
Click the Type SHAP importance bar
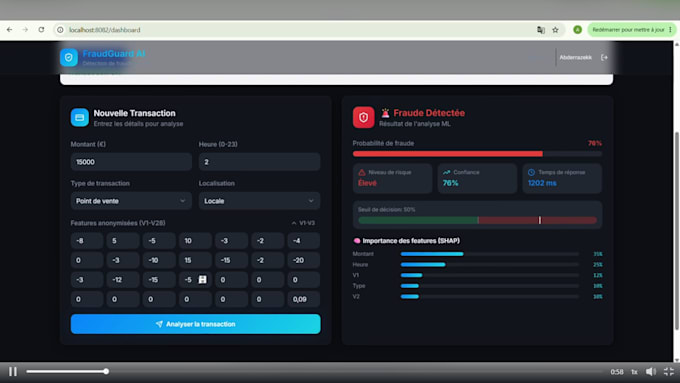point(490,286)
